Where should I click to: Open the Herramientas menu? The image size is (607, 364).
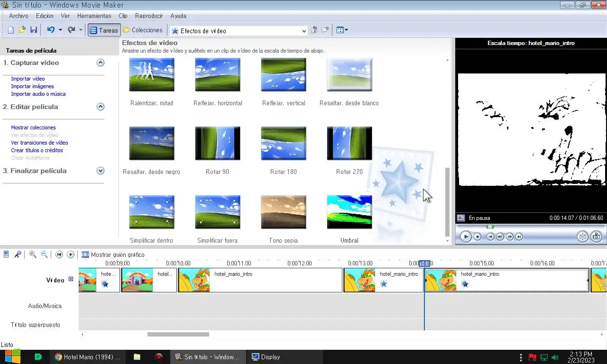pyautogui.click(x=94, y=16)
